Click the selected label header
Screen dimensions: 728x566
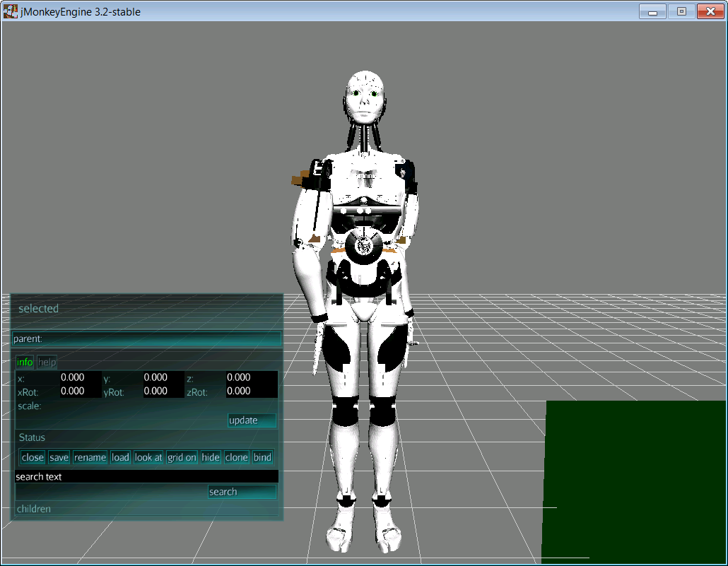coord(39,309)
